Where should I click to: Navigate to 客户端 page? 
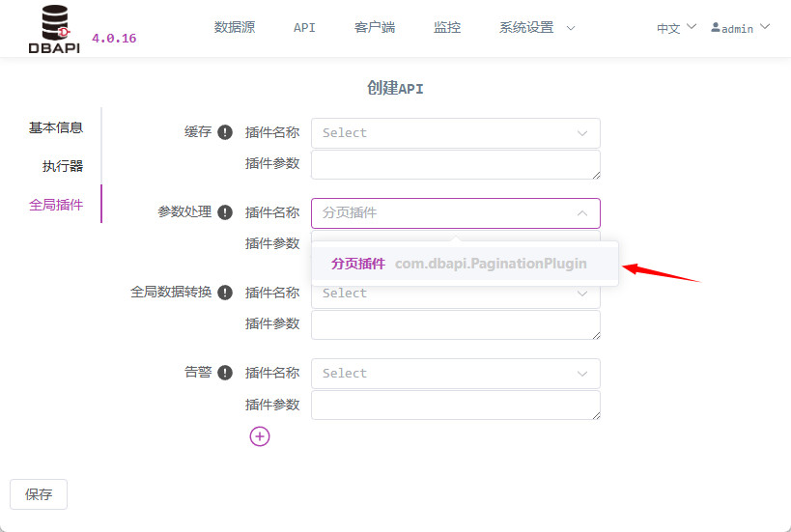(375, 27)
